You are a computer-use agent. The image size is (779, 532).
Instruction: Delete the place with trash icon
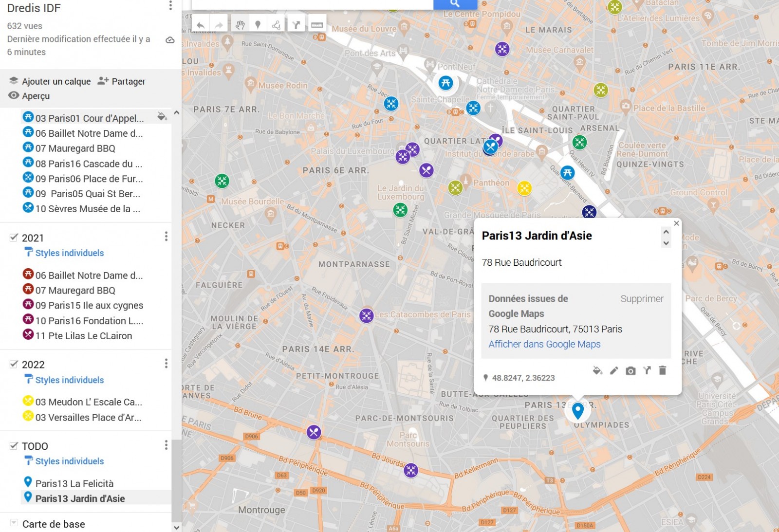pos(662,371)
